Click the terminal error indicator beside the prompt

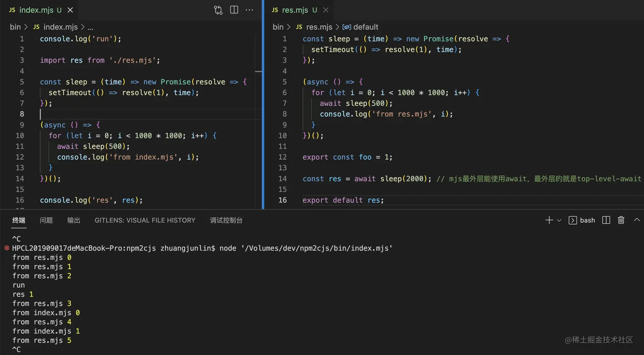(6, 248)
